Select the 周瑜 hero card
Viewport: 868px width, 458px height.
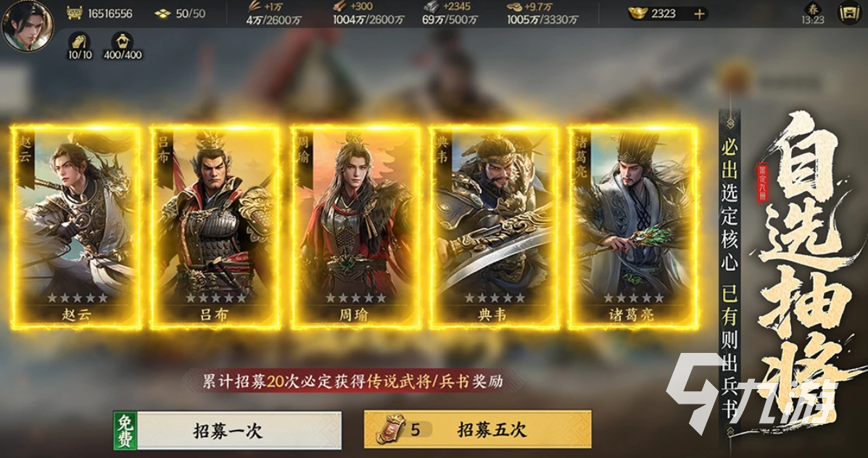(355, 227)
